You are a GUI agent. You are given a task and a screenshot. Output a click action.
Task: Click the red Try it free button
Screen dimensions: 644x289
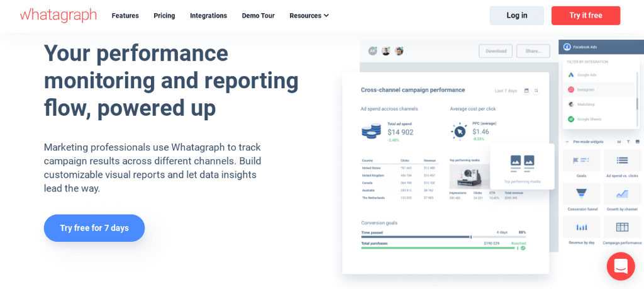(x=586, y=16)
